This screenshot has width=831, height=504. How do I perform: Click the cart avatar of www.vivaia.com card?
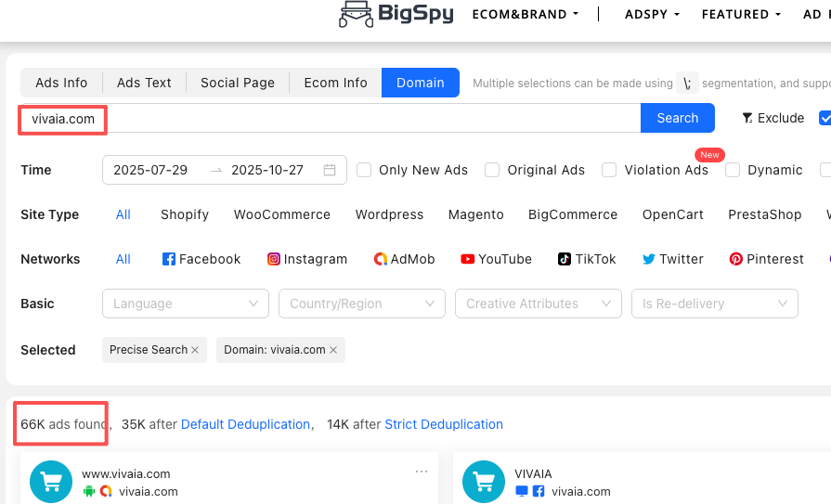point(51,482)
